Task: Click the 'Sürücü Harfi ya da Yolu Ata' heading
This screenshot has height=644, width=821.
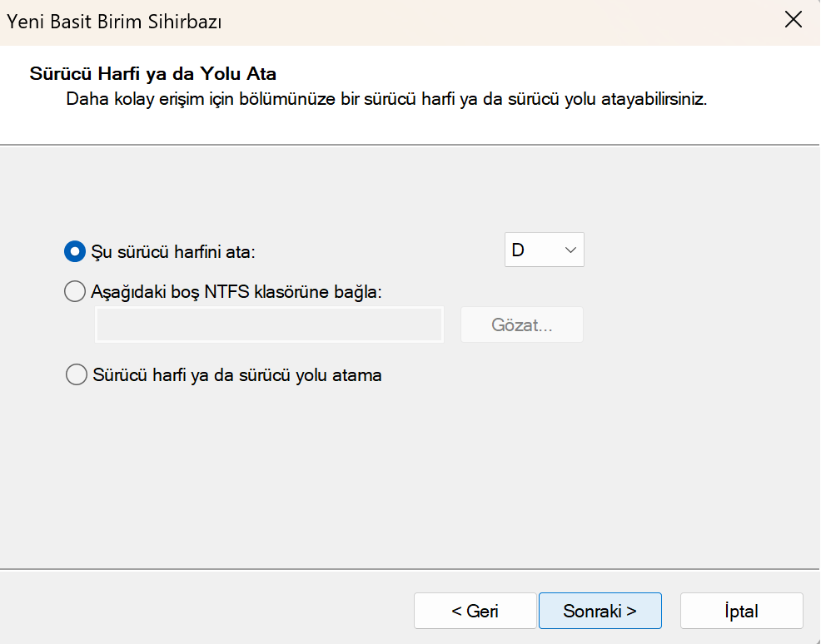Action: click(152, 73)
